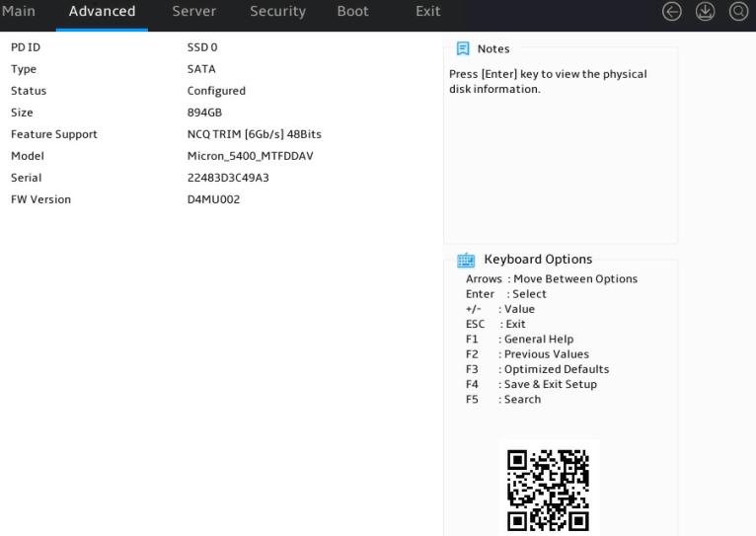The height and width of the screenshot is (536, 756).
Task: Select the FW Version label
Action: pos(40,199)
